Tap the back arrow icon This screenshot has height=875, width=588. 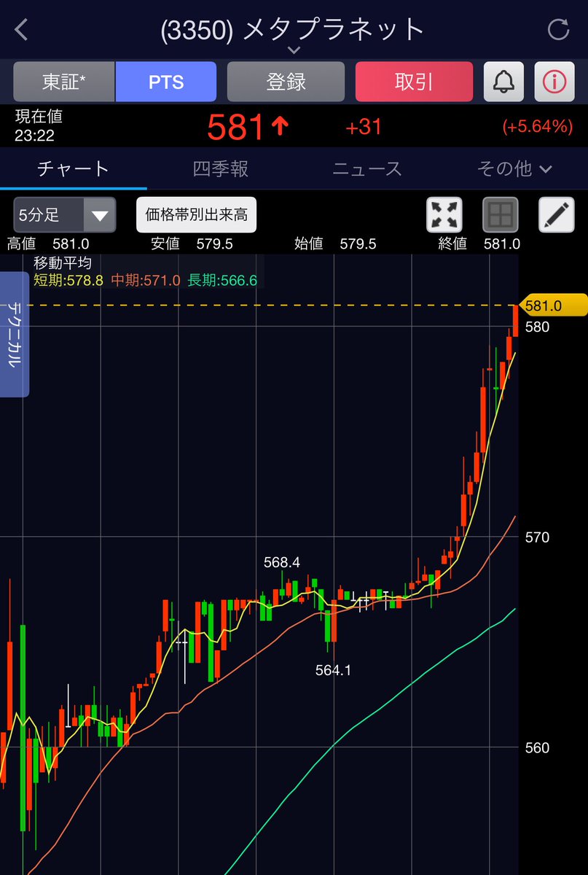tap(21, 30)
